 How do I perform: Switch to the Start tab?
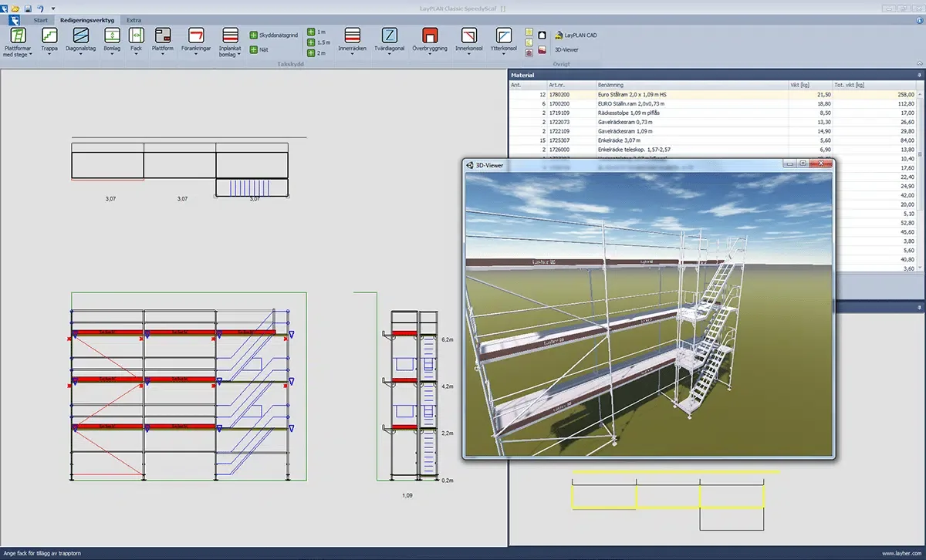pos(41,19)
